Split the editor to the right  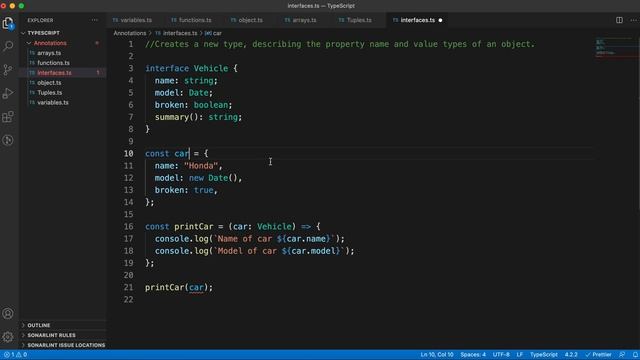[619, 20]
